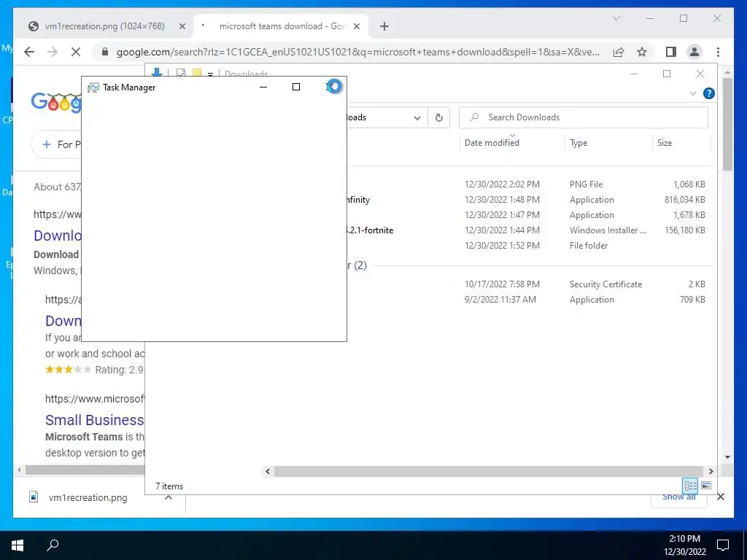Screen dimensions: 747x560
Task: Maximize the Downloads Explorer window
Action: click(x=667, y=74)
